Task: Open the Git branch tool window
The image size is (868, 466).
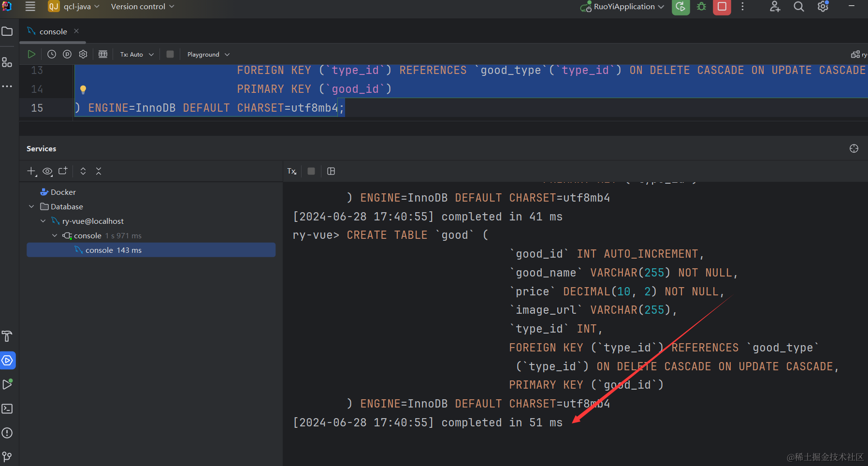Action: coord(7,456)
